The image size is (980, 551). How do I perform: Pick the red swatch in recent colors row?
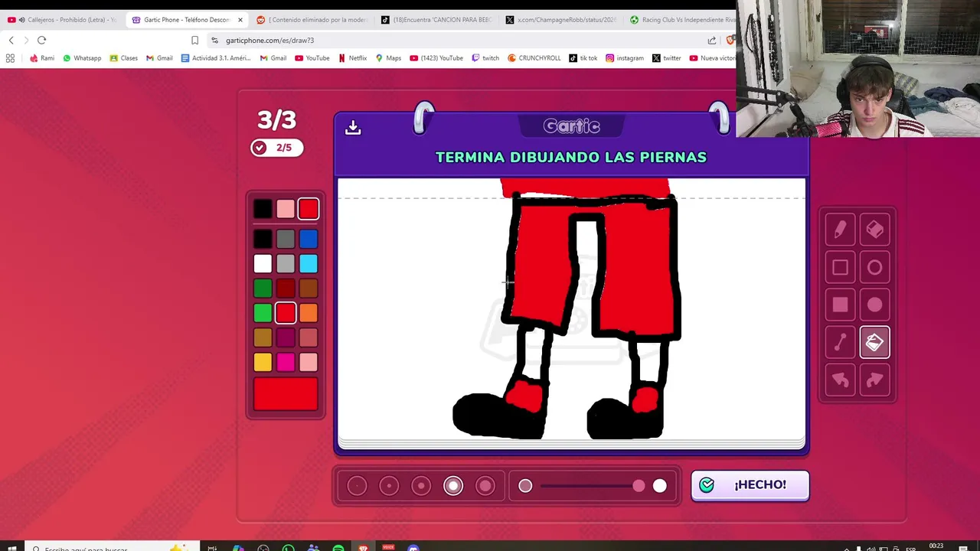(x=309, y=209)
